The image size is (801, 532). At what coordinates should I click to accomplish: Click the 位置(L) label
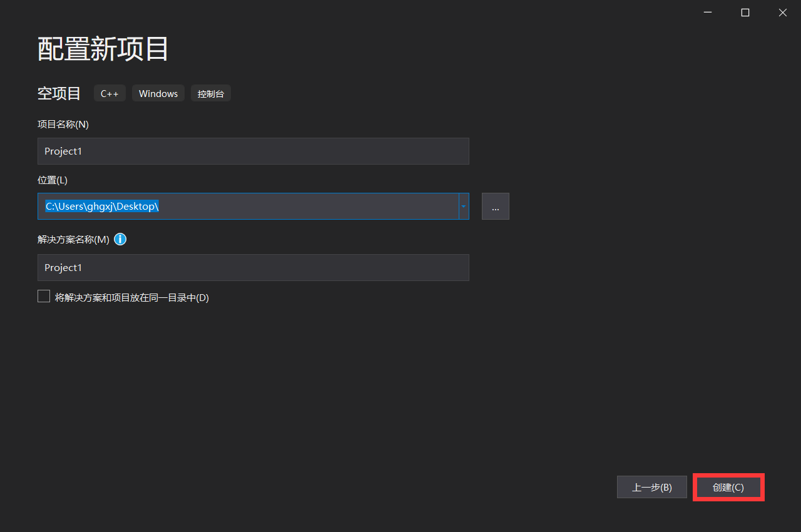click(53, 180)
